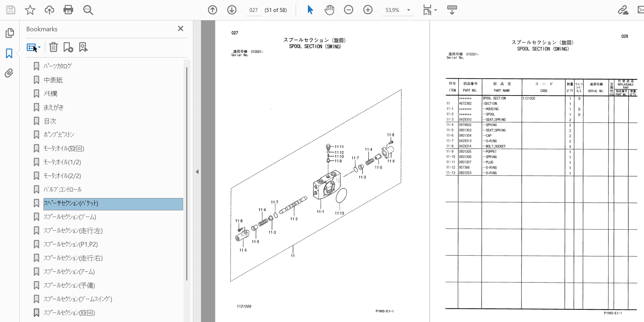Open bookmark スプールセクション(旋回)

(69, 313)
